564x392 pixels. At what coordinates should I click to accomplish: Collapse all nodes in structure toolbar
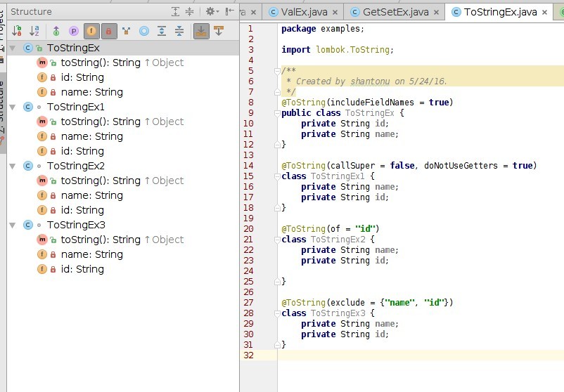[x=179, y=31]
